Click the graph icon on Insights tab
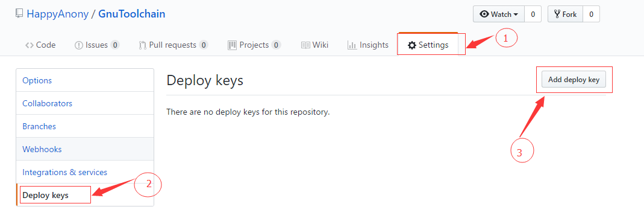Screen dimensions: 644x224 point(352,45)
